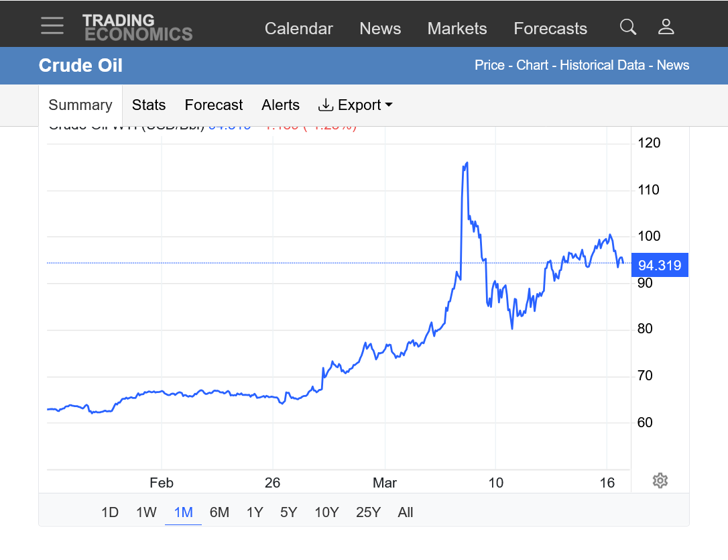This screenshot has height=560, width=728.
Task: Go to Calendar in top navigation
Action: coord(298,29)
